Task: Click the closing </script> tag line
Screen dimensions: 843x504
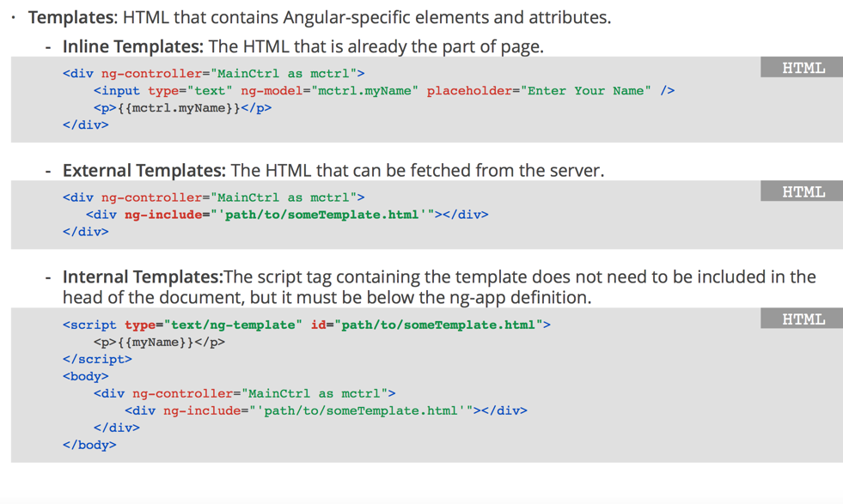Action: coord(97,360)
